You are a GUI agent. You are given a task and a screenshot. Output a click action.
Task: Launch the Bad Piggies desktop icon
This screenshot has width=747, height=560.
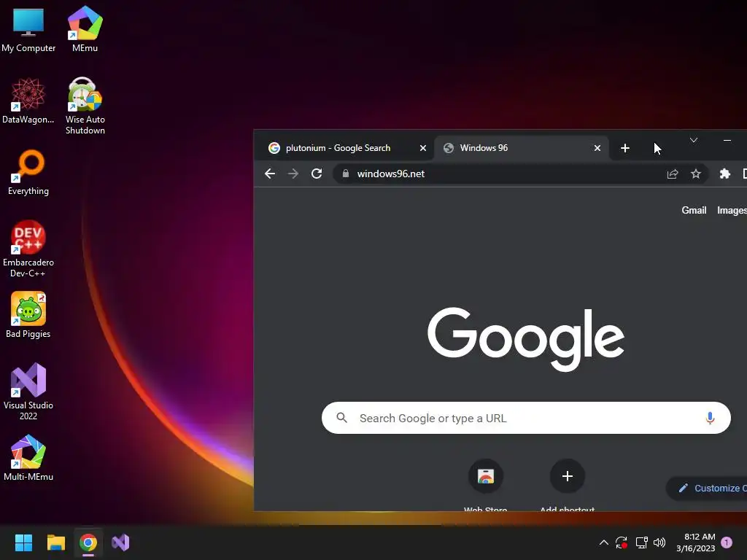click(x=28, y=315)
